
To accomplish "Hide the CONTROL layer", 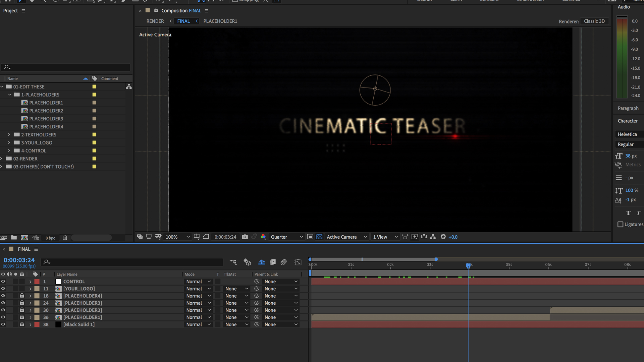I will tap(3, 282).
